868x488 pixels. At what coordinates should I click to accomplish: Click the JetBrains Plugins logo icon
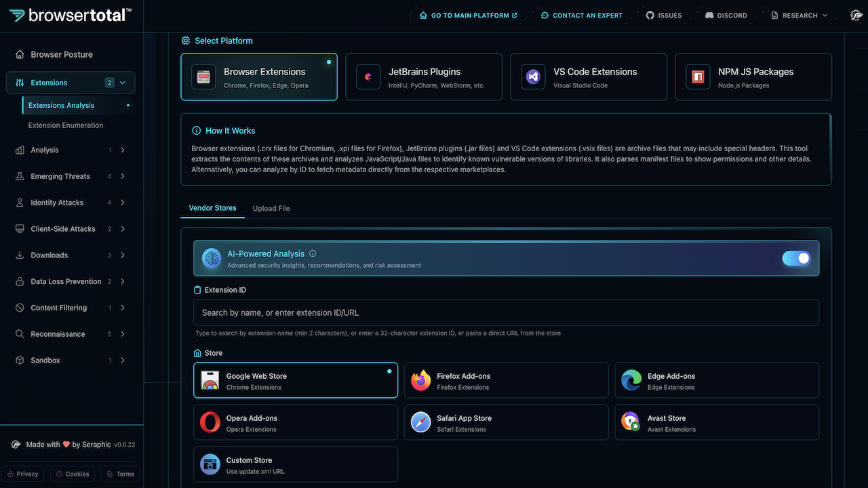[368, 77]
